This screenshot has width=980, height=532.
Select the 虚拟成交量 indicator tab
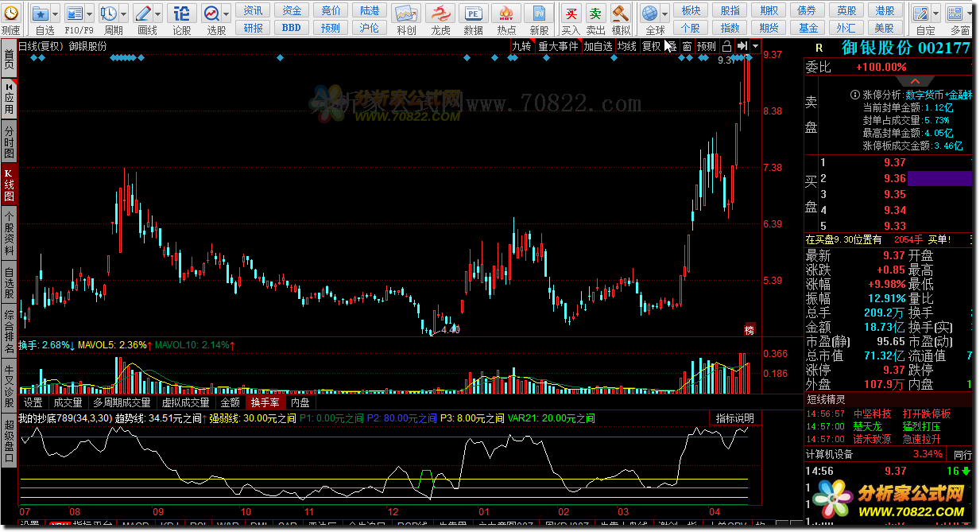coord(185,402)
